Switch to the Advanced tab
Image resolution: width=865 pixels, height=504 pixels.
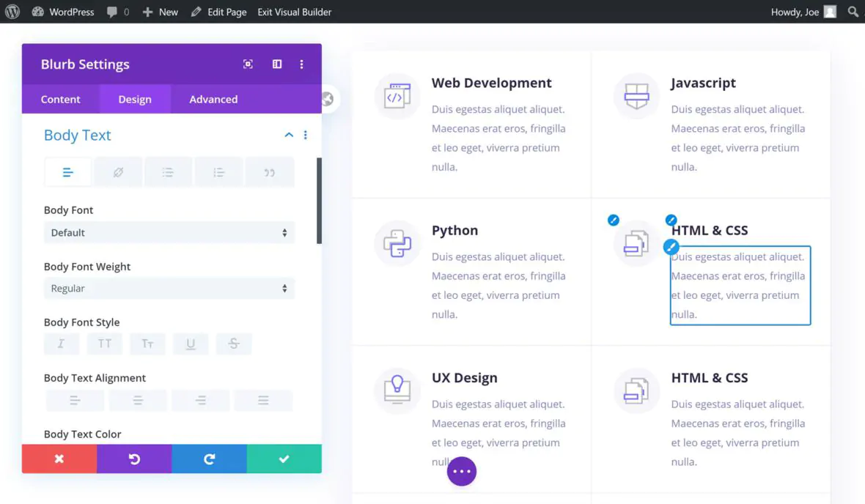(213, 100)
